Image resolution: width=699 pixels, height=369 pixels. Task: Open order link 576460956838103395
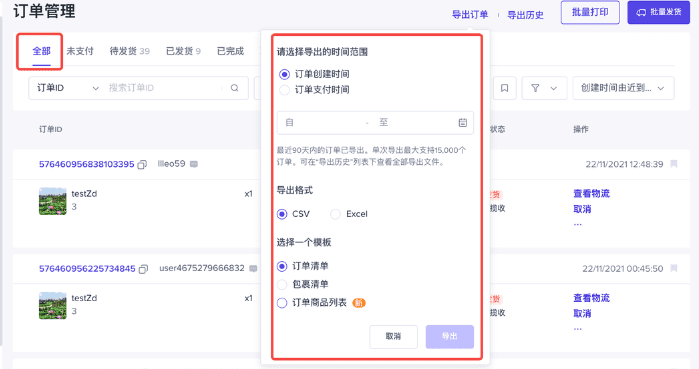[86, 164]
